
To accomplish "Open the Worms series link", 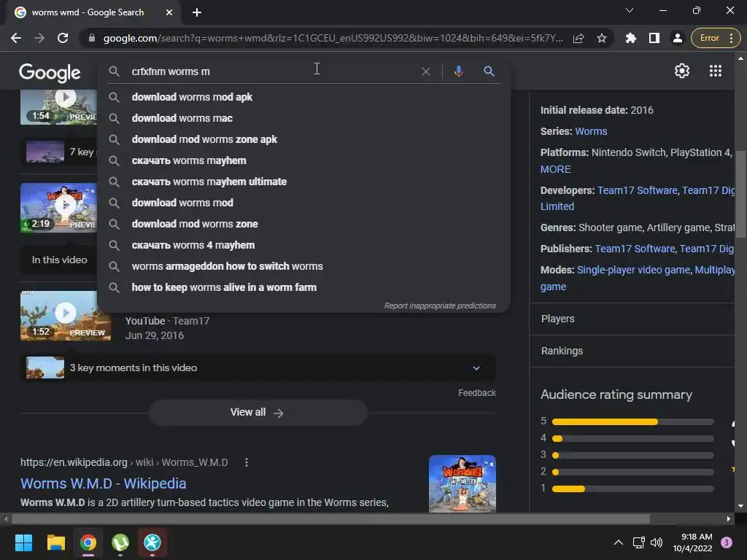I will [591, 131].
